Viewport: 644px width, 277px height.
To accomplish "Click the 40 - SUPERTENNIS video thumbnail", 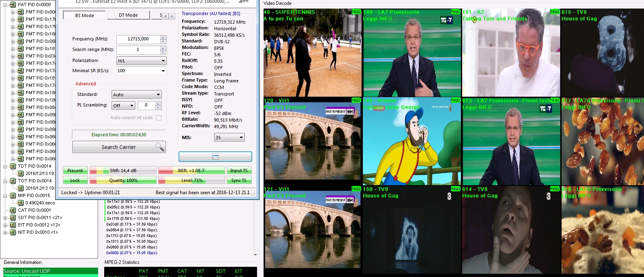I will 312,53.
